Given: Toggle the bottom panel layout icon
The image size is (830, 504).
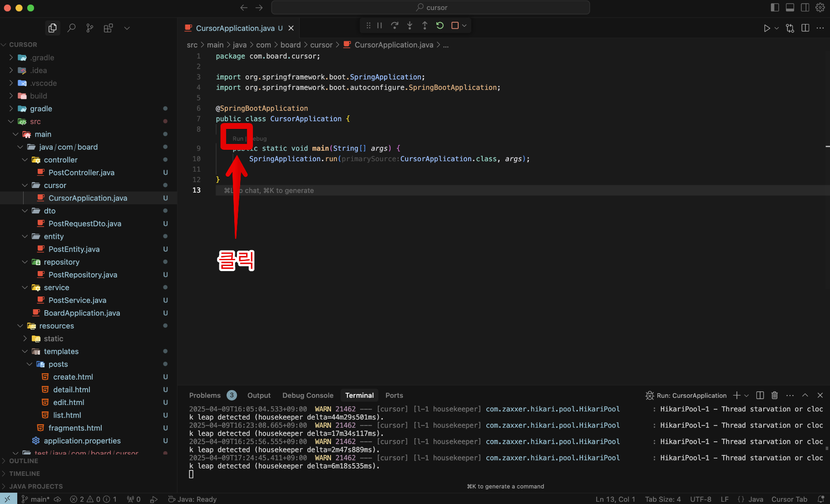Looking at the screenshot, I should pyautogui.click(x=790, y=7).
